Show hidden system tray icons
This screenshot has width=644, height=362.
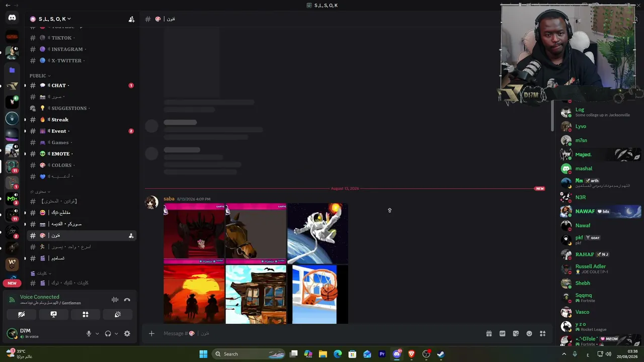pos(563,354)
